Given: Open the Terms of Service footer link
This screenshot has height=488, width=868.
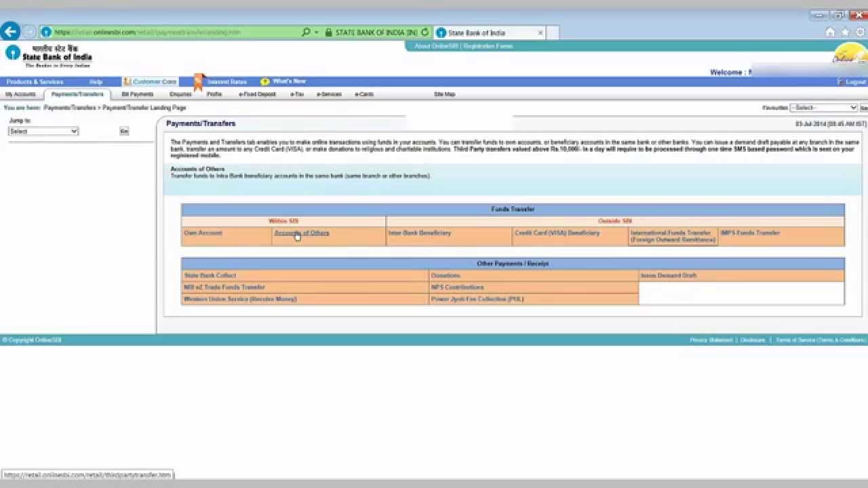Looking at the screenshot, I should pos(821,340).
